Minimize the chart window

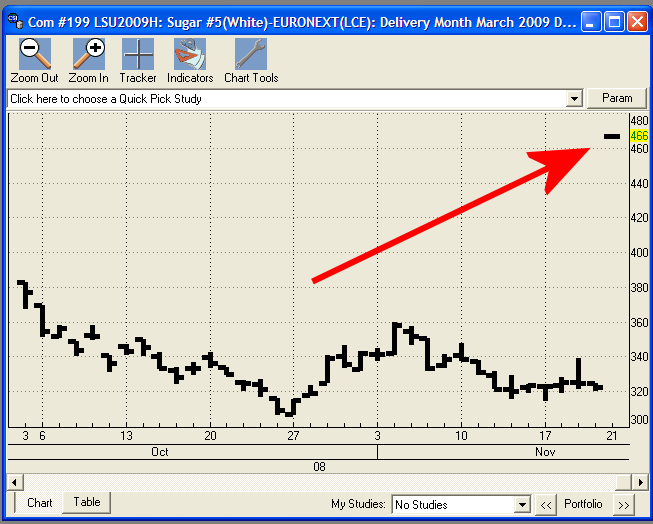point(591,21)
